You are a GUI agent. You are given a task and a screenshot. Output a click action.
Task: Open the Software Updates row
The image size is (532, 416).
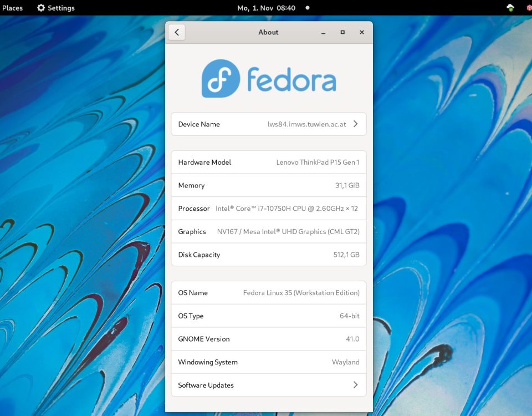(269, 385)
